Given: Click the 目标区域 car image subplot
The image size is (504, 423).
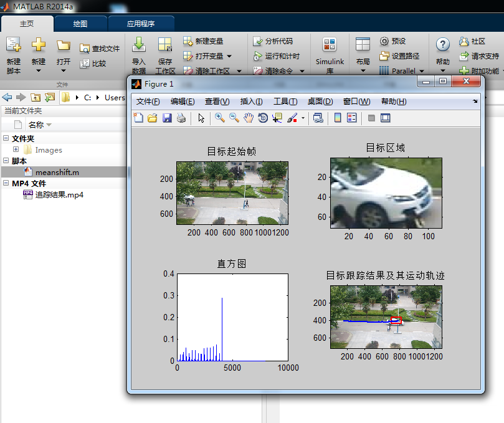Looking at the screenshot, I should coord(386,193).
